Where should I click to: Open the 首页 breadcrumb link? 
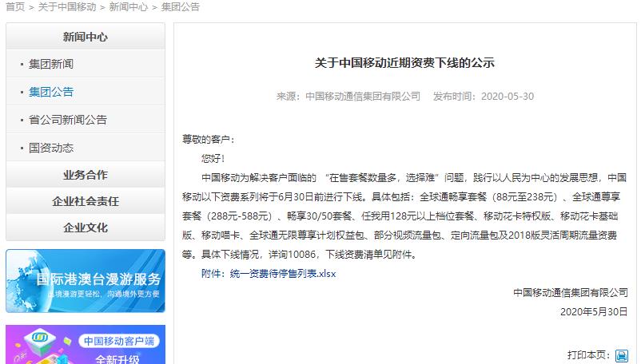click(15, 7)
